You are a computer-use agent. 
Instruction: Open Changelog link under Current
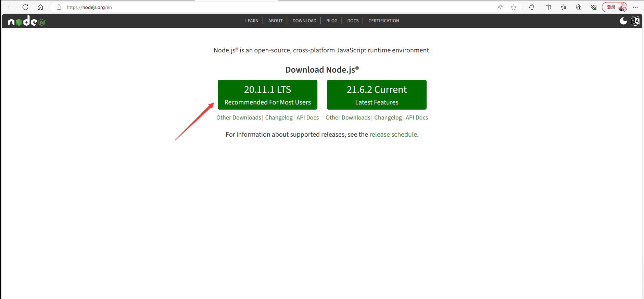coord(388,117)
